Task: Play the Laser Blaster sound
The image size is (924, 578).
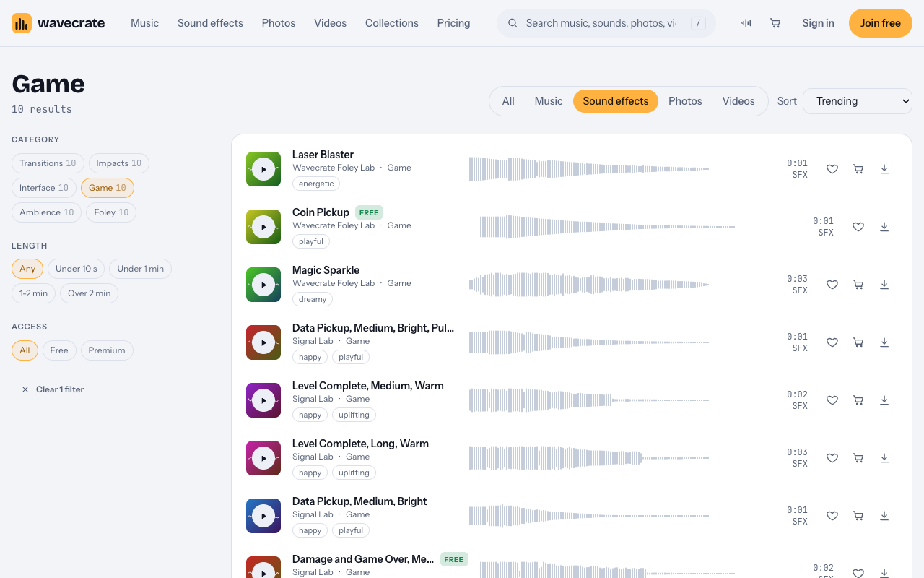Action: coord(263,169)
